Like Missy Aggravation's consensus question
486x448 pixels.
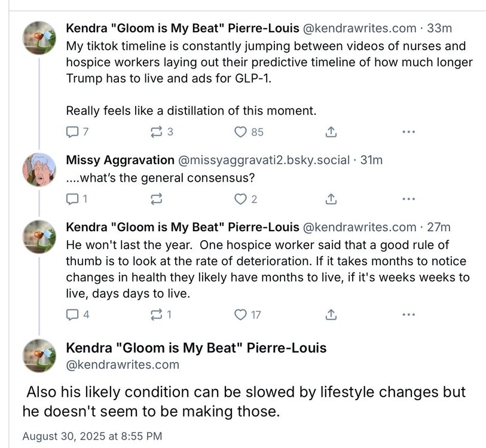[x=241, y=199]
